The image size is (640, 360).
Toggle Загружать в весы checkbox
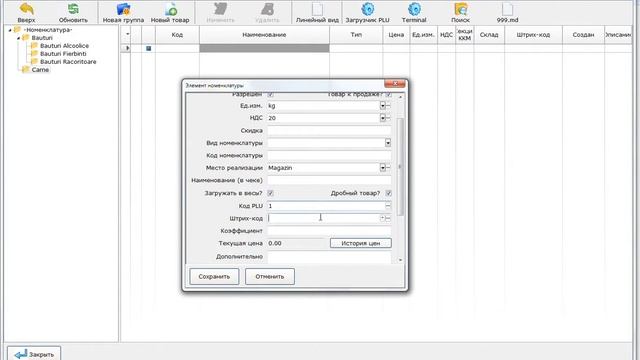coord(270,193)
